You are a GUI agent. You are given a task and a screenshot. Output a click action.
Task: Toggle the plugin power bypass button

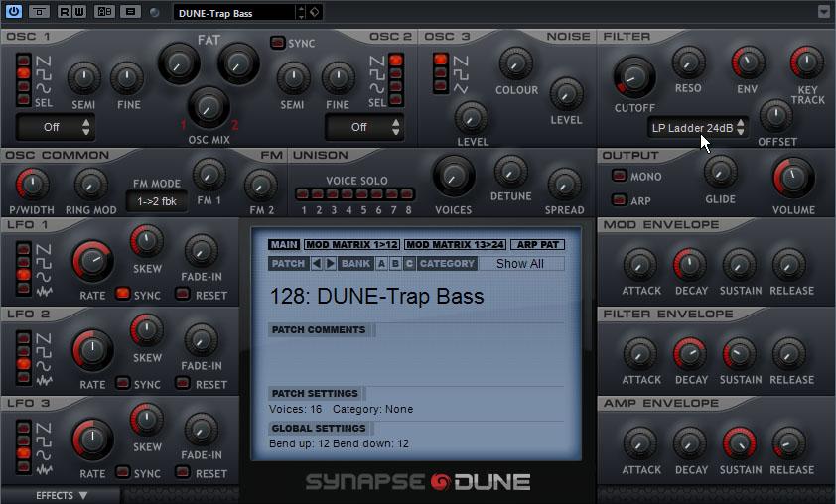13,11
